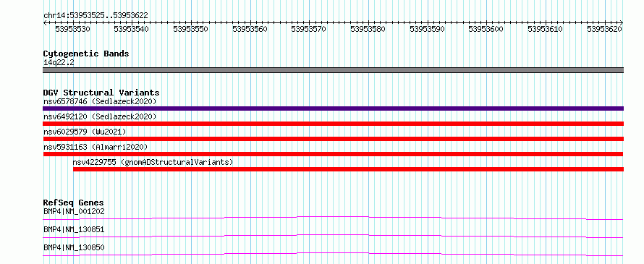Viewport: 644px width, 264px height.
Task: Select the 14q22.2 band label
Action: click(59, 63)
